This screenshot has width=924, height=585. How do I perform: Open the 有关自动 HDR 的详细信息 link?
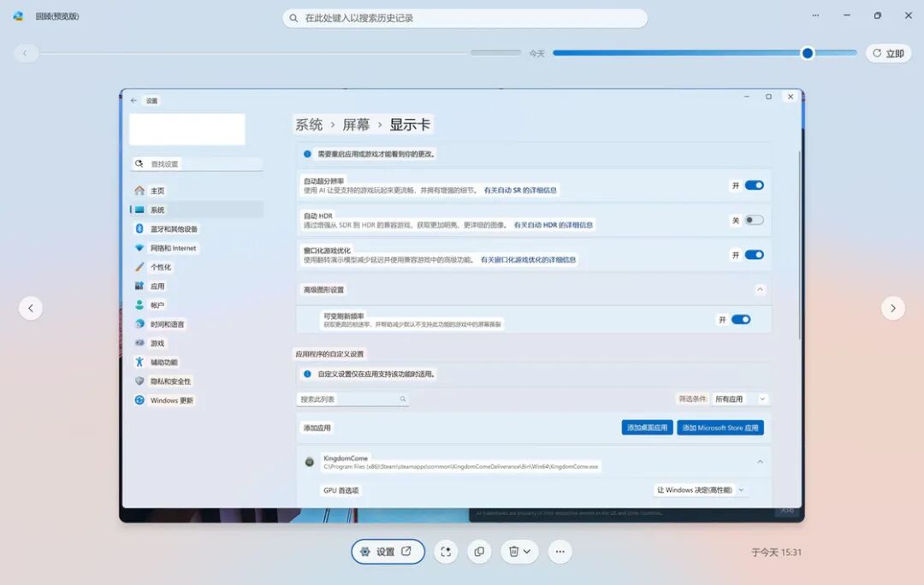pyautogui.click(x=554, y=225)
